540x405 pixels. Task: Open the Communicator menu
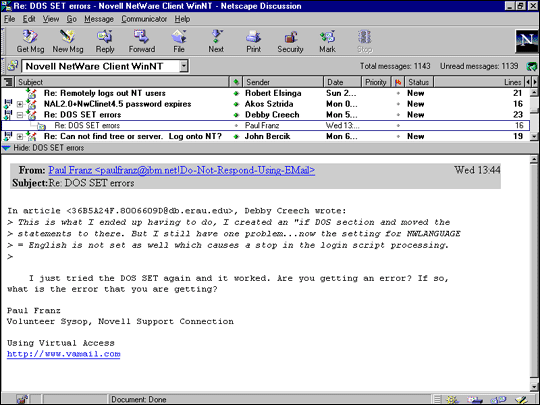144,19
